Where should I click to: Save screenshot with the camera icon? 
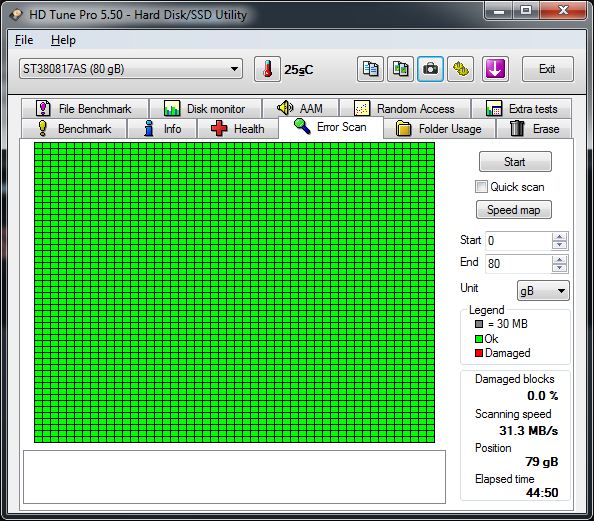pos(430,69)
